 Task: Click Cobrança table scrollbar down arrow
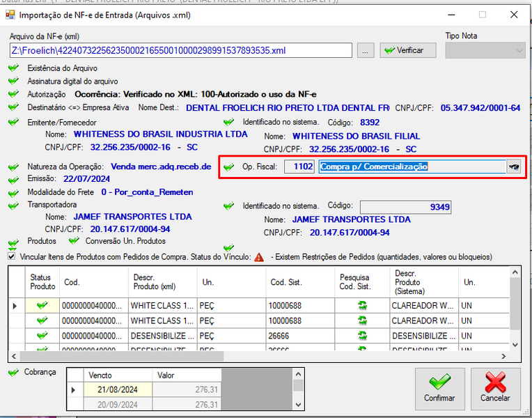coord(298,405)
